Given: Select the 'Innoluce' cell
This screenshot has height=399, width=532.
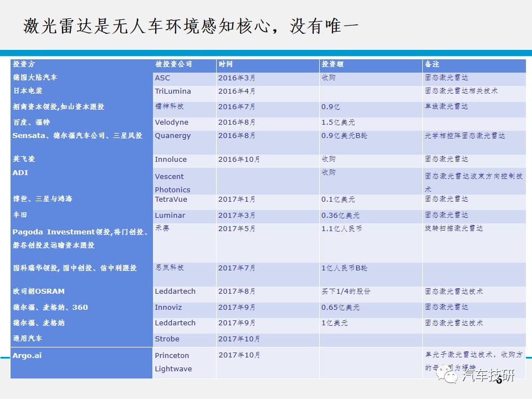Looking at the screenshot, I should [185, 161].
